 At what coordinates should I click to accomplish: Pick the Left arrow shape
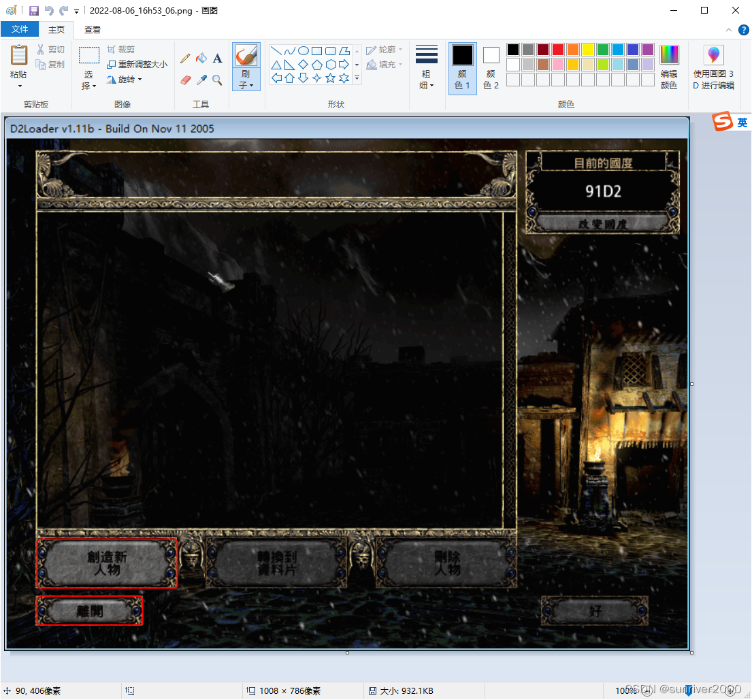(276, 78)
